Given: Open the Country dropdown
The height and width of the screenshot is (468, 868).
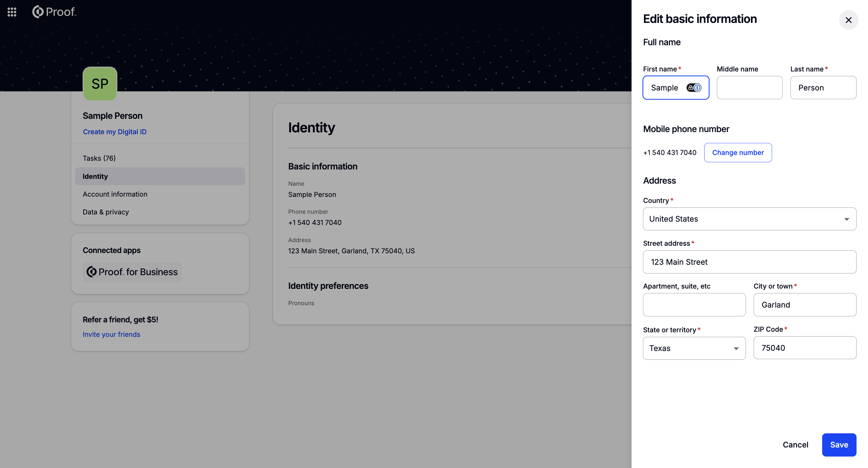Looking at the screenshot, I should 749,219.
